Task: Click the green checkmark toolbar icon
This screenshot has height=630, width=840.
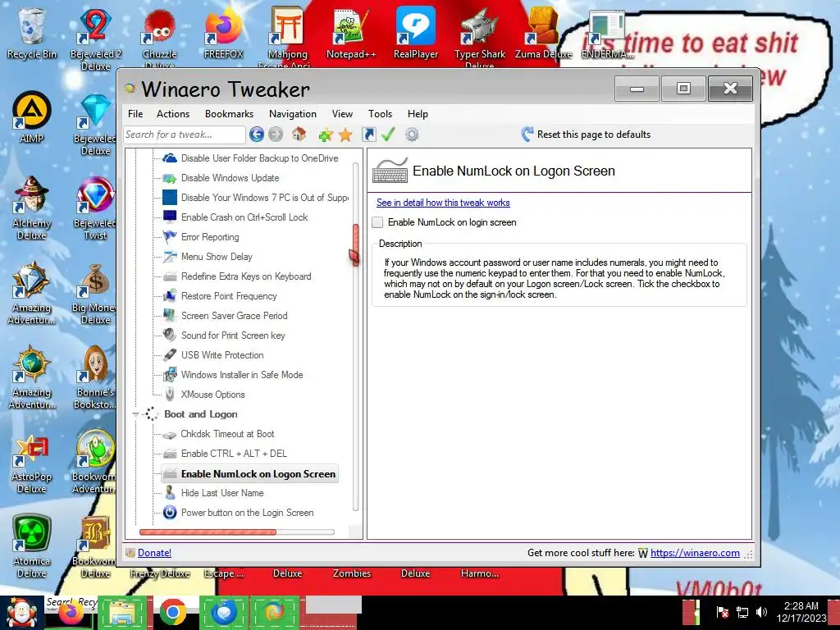Action: (x=388, y=135)
